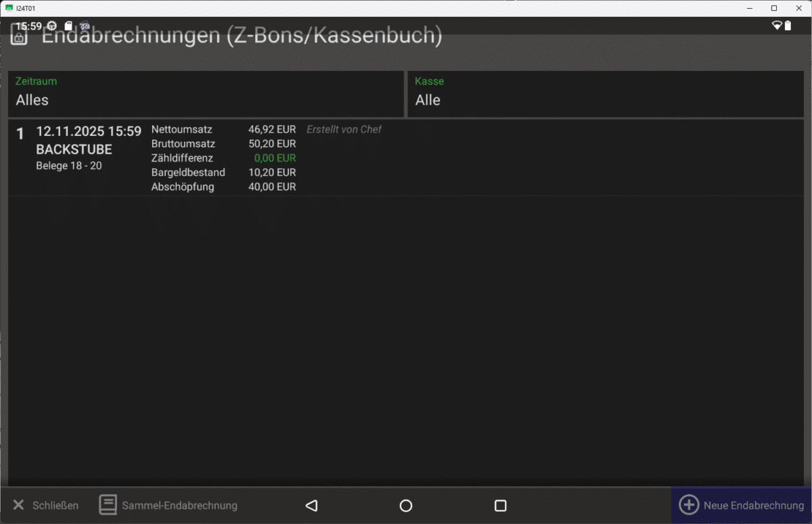Open Sammel-Endabrechnung from the bottom bar

[179, 506]
